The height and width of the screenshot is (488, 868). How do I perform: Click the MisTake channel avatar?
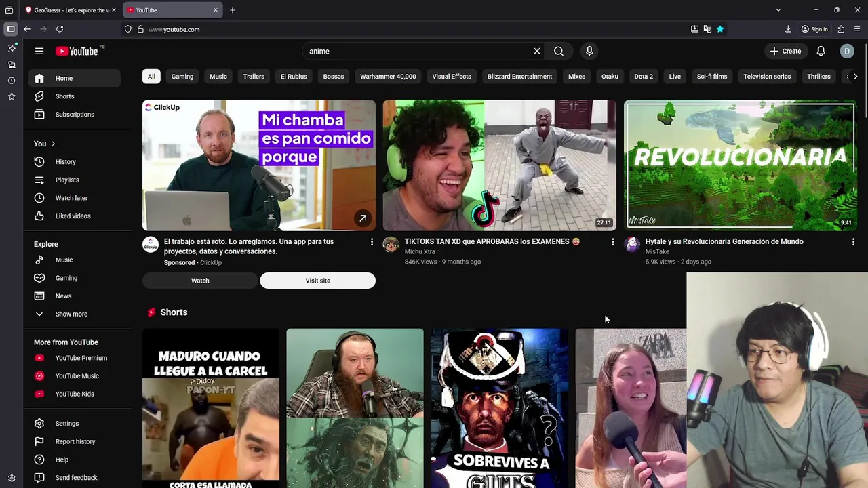pyautogui.click(x=632, y=245)
